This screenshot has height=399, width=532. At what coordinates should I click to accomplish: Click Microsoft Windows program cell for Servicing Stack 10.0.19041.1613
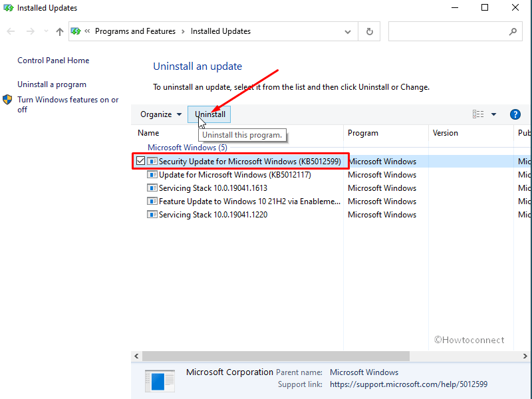pos(382,188)
